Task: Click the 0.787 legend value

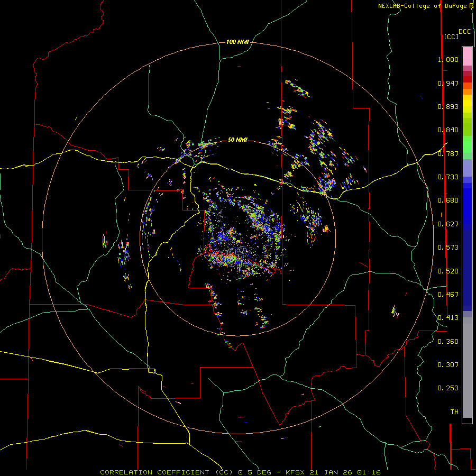Action: click(448, 153)
